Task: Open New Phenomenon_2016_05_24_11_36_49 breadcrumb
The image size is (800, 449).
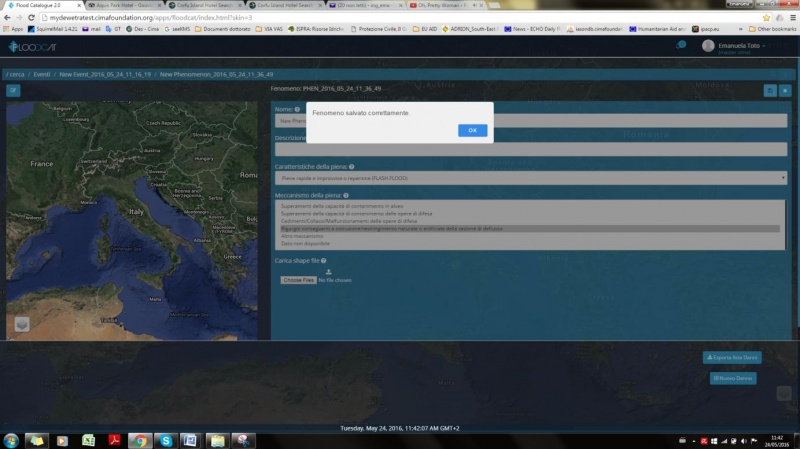Action: 216,74
